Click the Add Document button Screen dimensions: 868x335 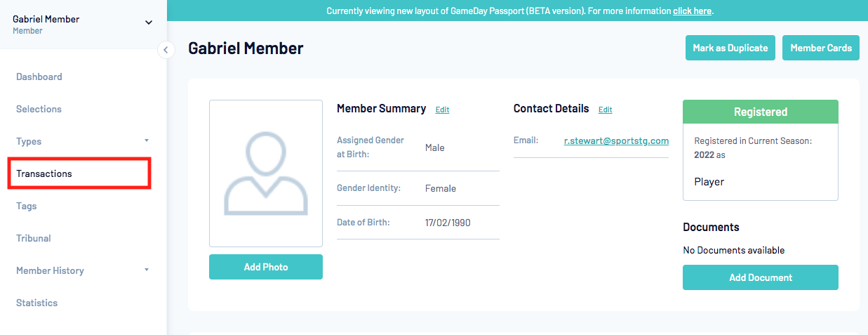click(x=760, y=277)
